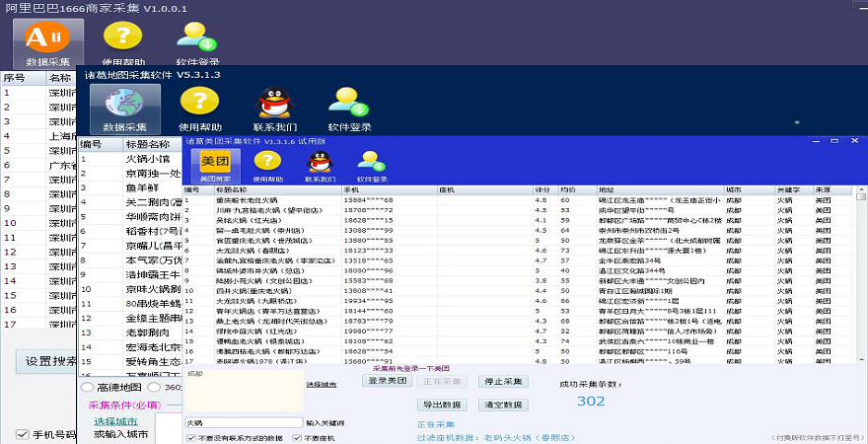The image size is (868, 444).
Task: Select row 四井火锅(重庆老火锅)
Action: pos(518,291)
